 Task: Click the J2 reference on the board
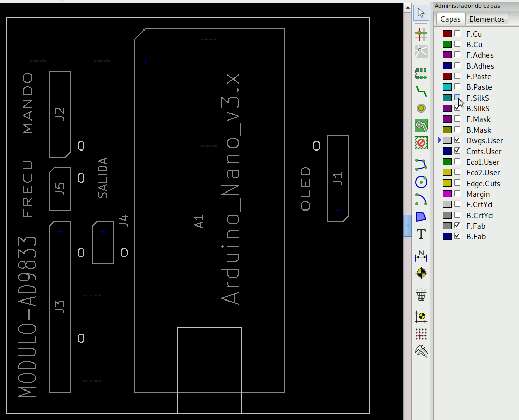pos(60,114)
